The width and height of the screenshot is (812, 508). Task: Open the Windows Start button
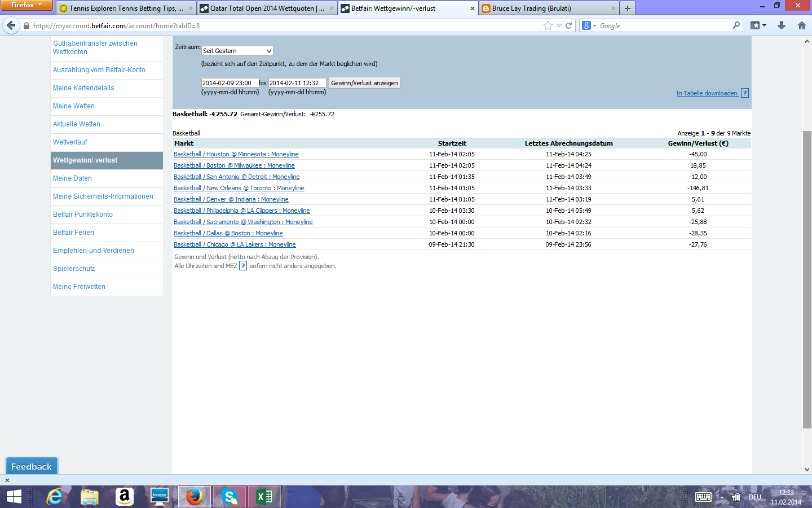pos(14,497)
